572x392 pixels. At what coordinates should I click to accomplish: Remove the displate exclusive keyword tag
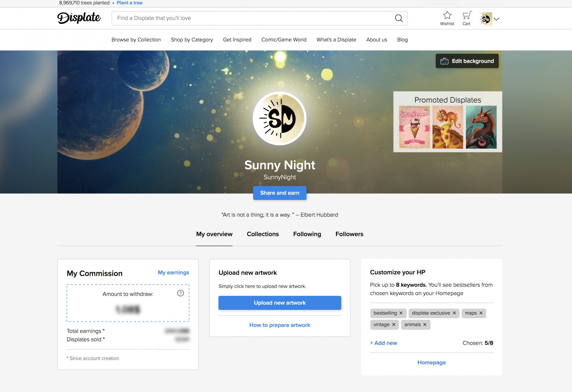point(454,313)
